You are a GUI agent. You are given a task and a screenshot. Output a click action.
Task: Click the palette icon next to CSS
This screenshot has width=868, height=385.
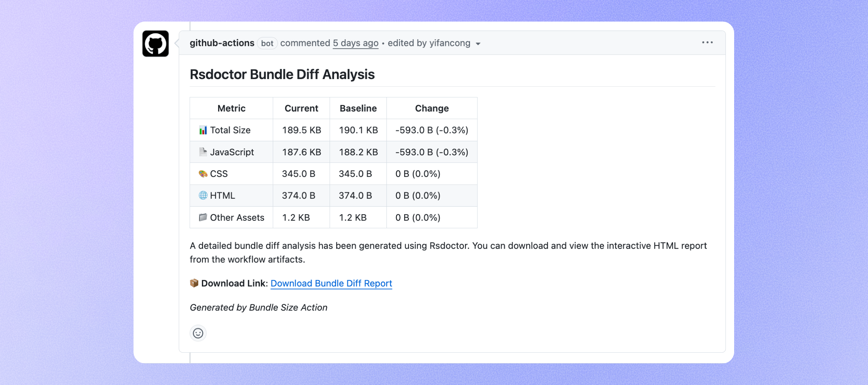tap(203, 173)
